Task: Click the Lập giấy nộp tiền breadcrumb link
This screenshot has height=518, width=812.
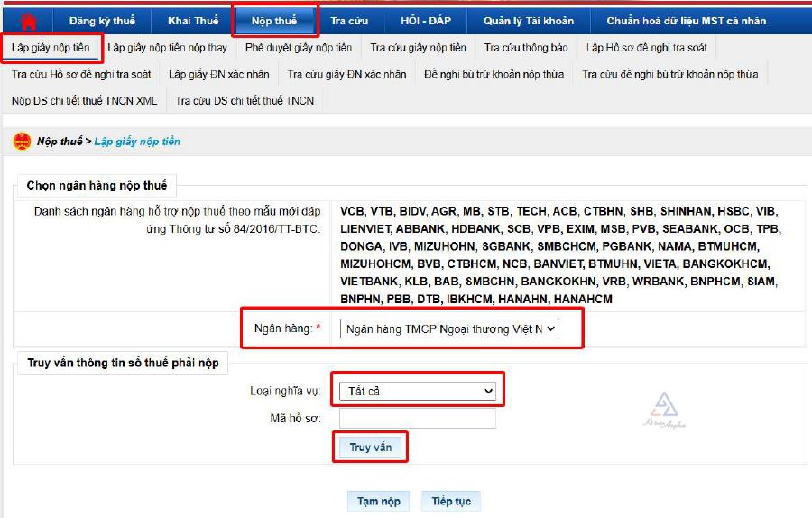Action: coord(137,142)
